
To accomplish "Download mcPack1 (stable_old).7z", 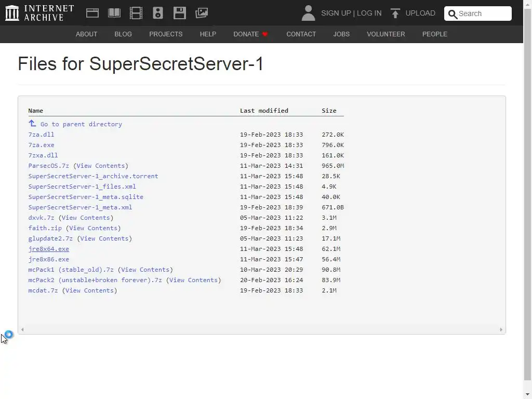I will [71, 270].
